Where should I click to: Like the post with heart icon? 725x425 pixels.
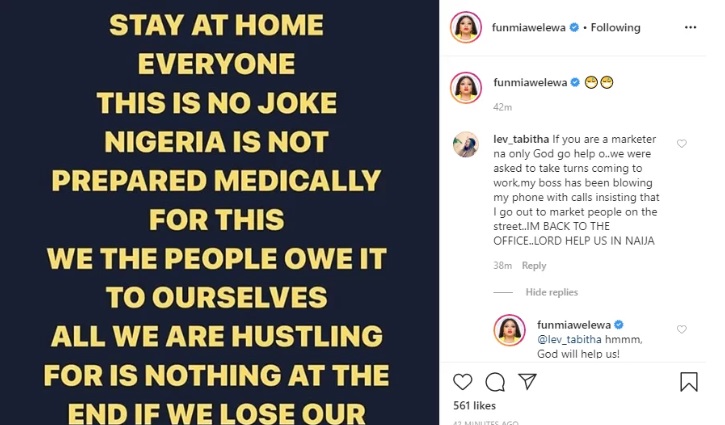[462, 381]
